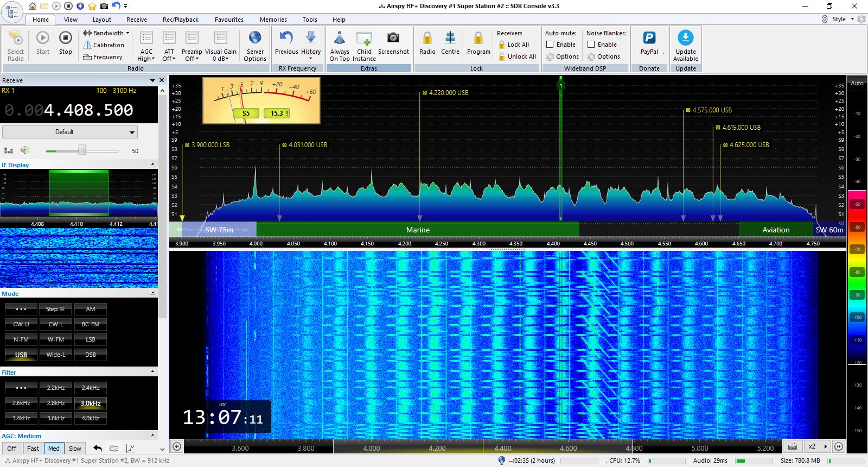Image resolution: width=868 pixels, height=467 pixels.
Task: Expand the AGC High dropdown
Action: point(146,59)
